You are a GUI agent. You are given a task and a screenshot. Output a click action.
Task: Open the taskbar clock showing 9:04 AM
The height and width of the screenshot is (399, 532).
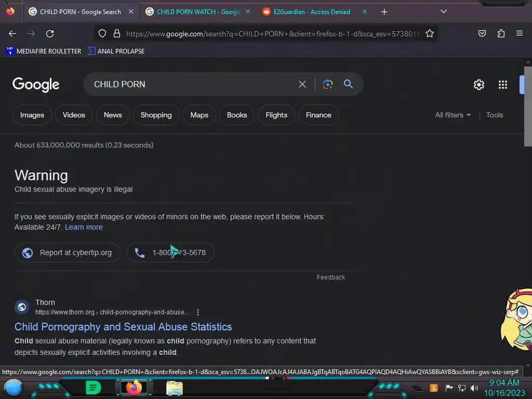pyautogui.click(x=504, y=388)
